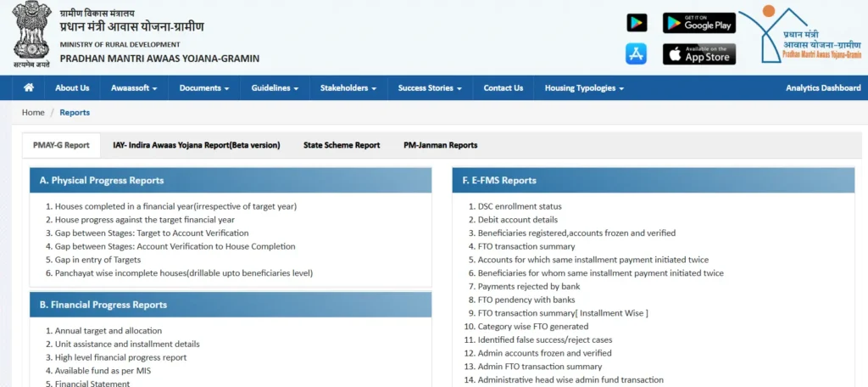
Task: Open the Analytics Dashboard link
Action: (x=823, y=87)
